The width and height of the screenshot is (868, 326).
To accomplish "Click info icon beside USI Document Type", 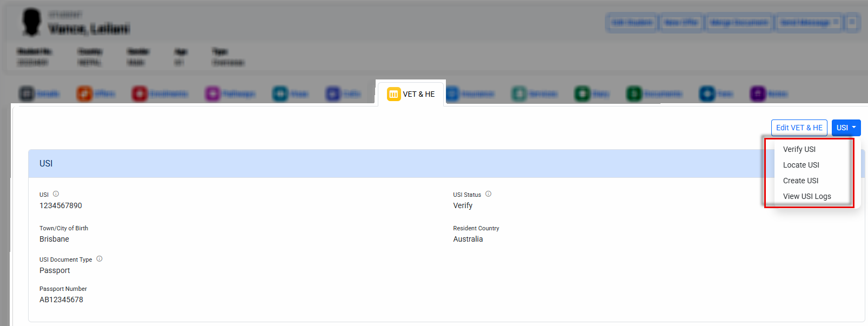I will tap(99, 259).
